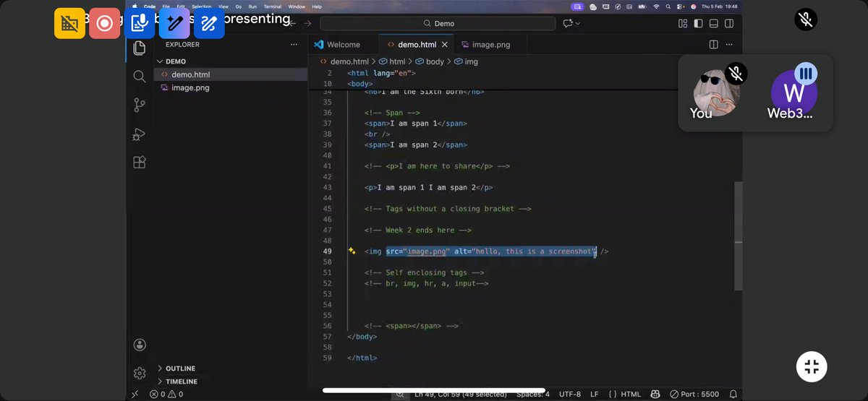Click the img breadcrumb segment
The image size is (868, 401).
click(x=466, y=61)
